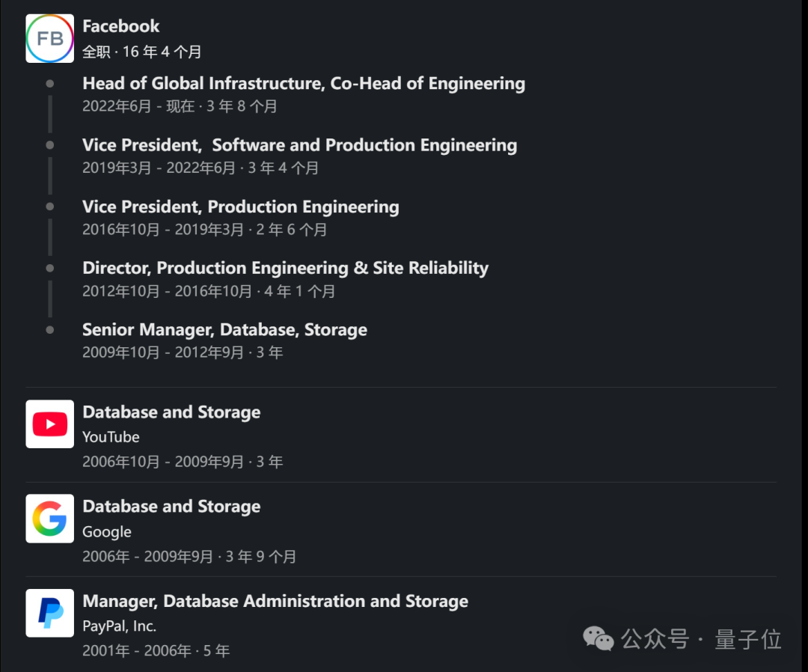
Task: Click the timeline dot beside Senior Manager role
Action: (50, 329)
